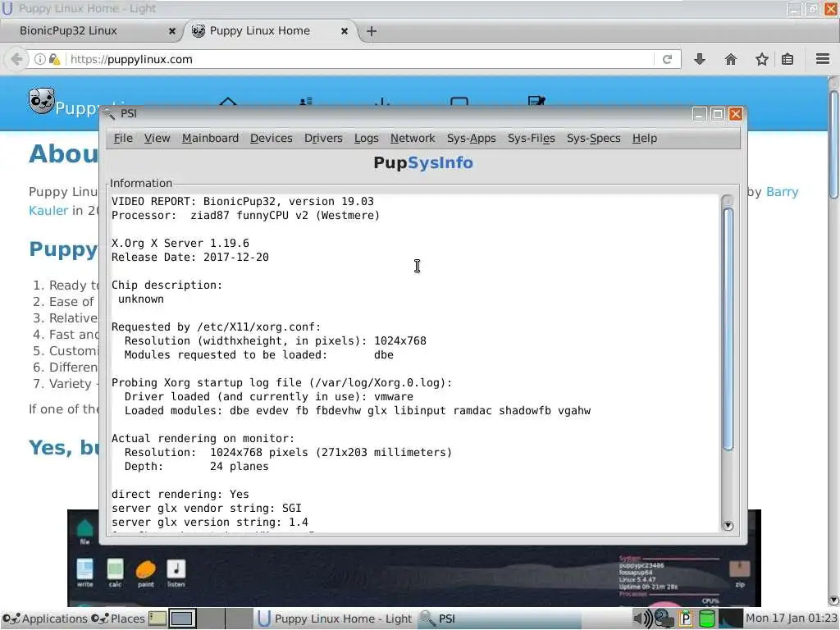Click the green storage drum tray icon
Viewport: 840px width, 630px height.
click(x=707, y=619)
